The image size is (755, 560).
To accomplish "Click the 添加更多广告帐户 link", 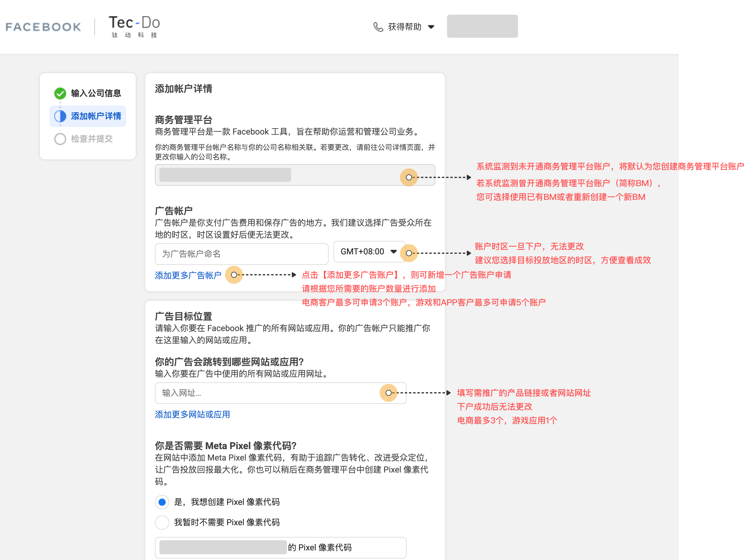I will click(188, 275).
